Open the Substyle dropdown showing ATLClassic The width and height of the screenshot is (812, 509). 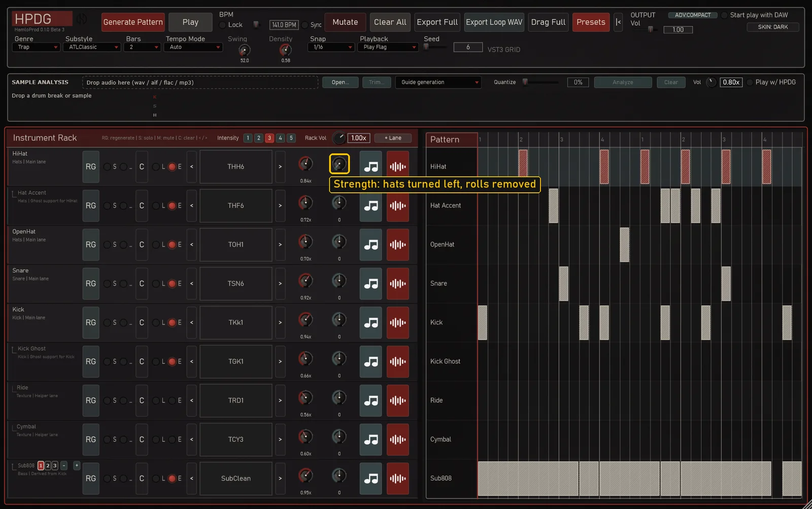pyautogui.click(x=92, y=47)
